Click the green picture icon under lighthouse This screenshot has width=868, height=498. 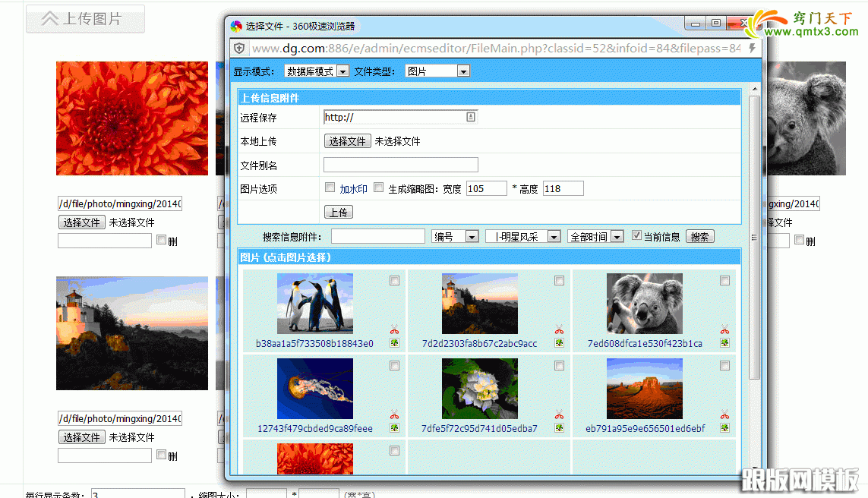tap(559, 343)
